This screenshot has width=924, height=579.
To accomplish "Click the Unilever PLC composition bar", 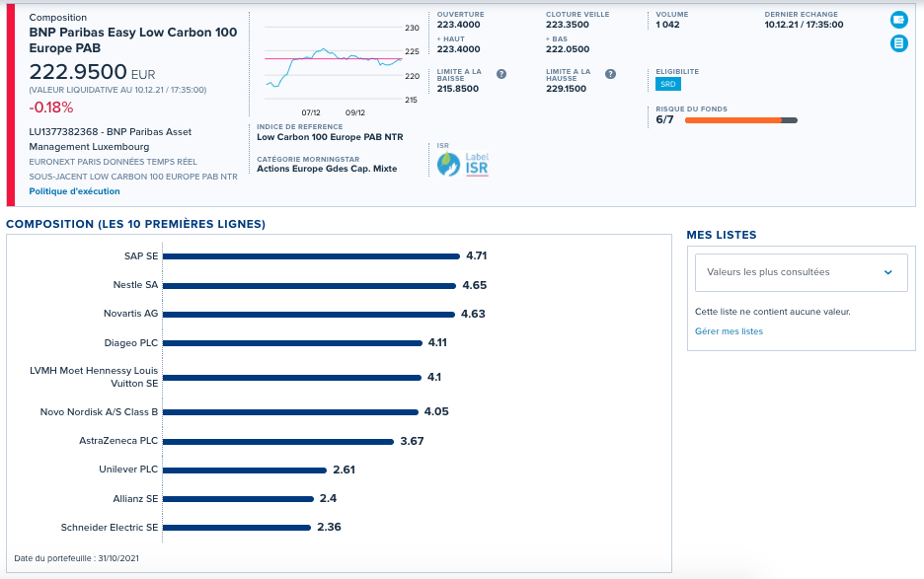I will click(x=245, y=470).
